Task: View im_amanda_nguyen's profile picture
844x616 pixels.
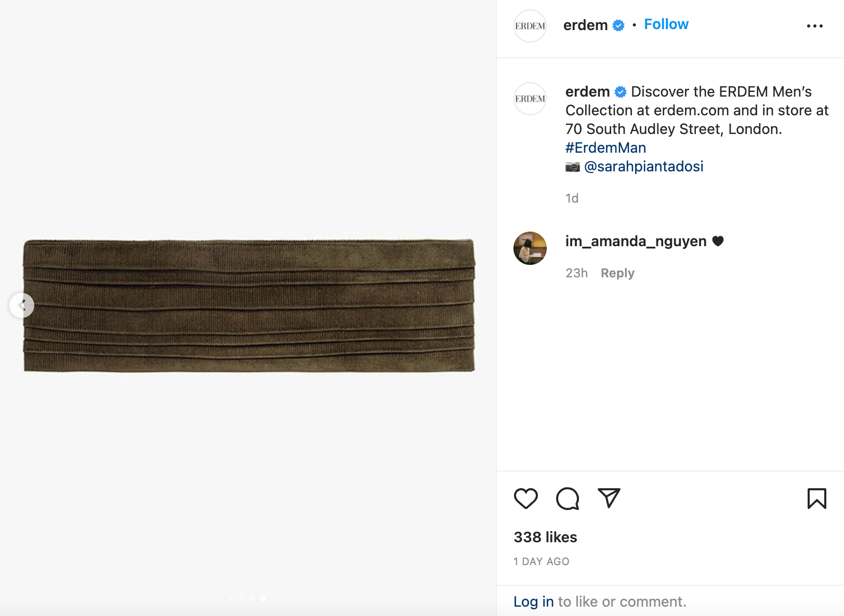Action: point(530,248)
